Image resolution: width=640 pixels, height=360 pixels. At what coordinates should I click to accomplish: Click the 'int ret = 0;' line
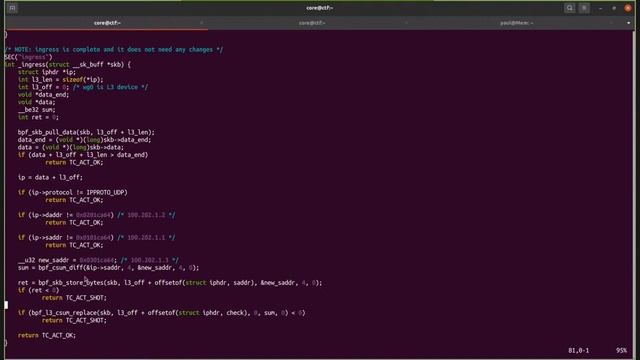click(x=38, y=117)
